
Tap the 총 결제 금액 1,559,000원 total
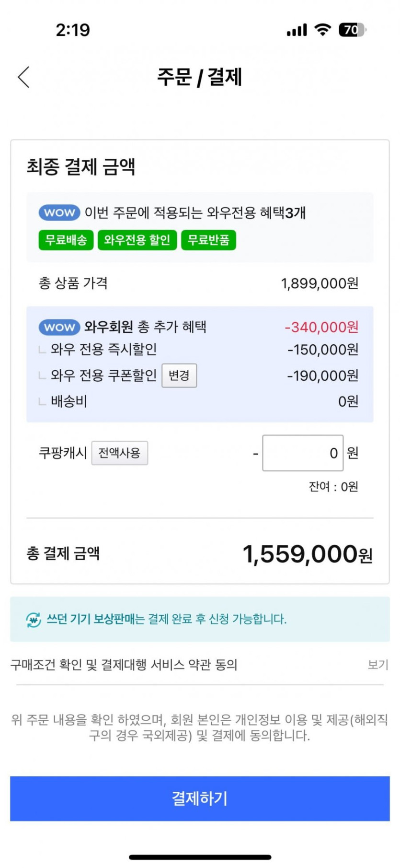click(307, 554)
